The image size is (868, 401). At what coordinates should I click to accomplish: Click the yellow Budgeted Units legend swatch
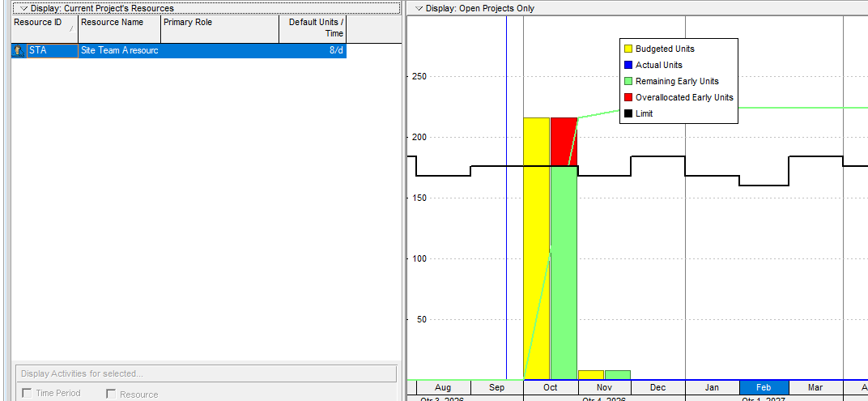click(628, 49)
